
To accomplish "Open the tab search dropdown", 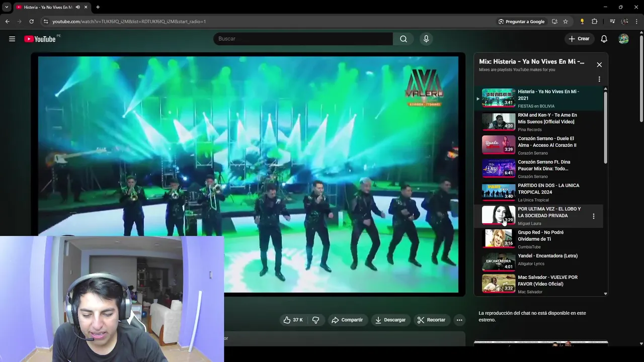I will [x=7, y=7].
